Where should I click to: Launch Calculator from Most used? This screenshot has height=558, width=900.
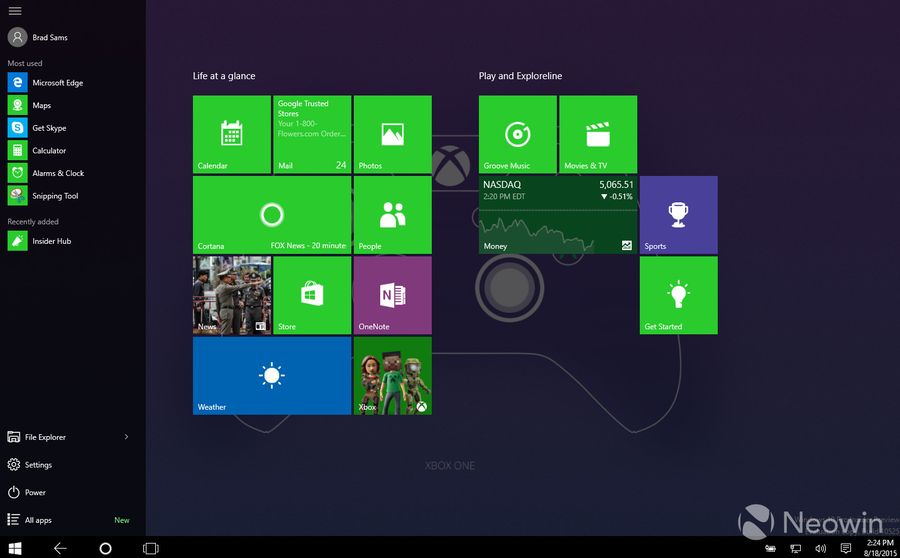37,150
